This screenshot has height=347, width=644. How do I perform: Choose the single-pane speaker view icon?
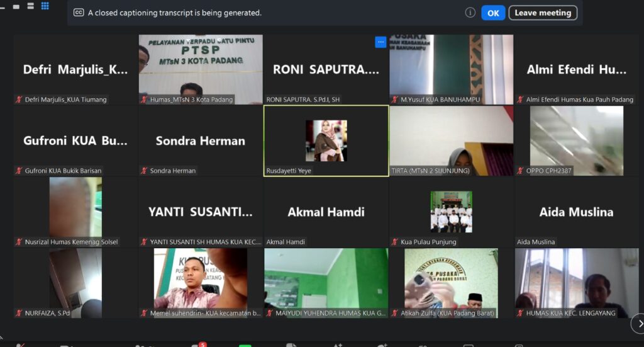[x=16, y=6]
